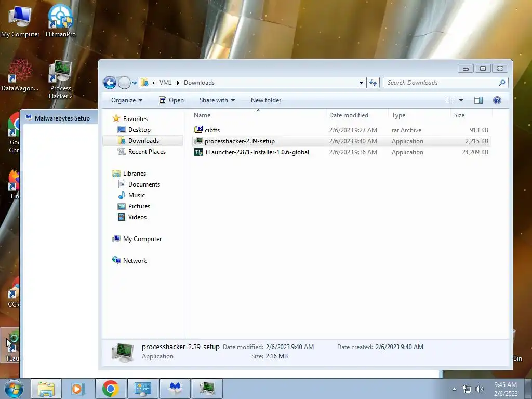Viewport: 532px width, 399px height.
Task: Open the Organize menu
Action: click(127, 100)
